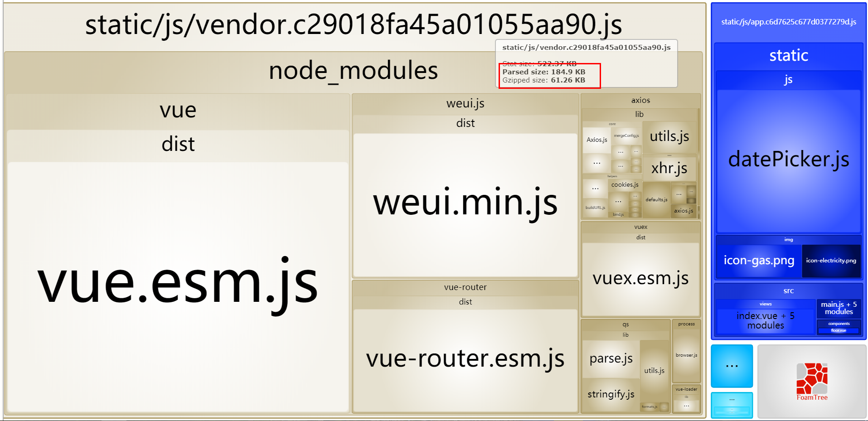
Task: Select the axios.js block in lib
Action: click(x=683, y=211)
